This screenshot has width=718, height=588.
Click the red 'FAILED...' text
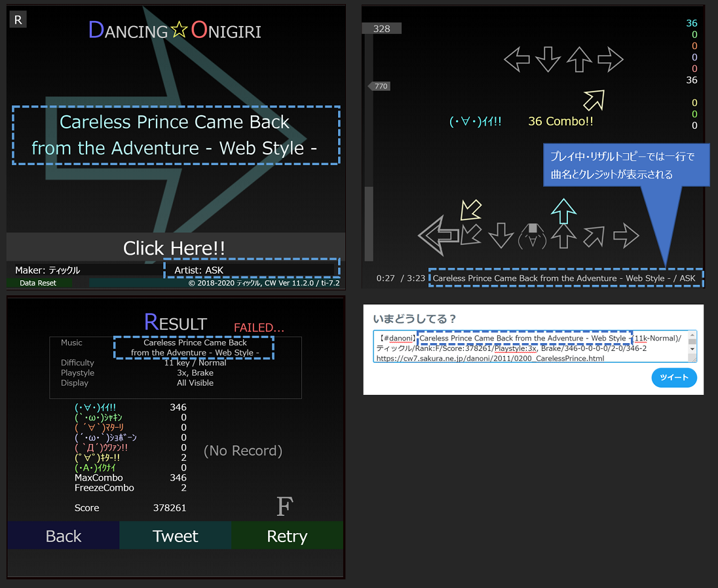[x=259, y=327]
